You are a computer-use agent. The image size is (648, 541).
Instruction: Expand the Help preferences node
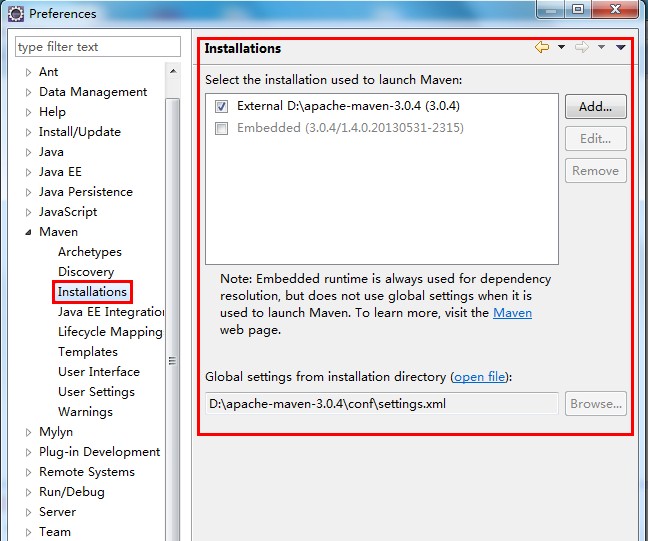coord(28,112)
